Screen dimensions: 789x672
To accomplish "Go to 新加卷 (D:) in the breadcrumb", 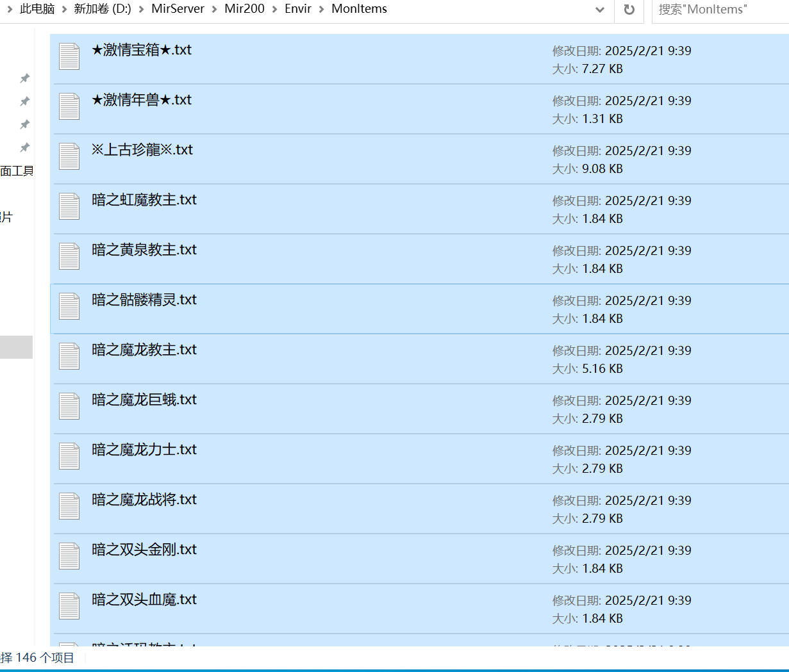I will pyautogui.click(x=103, y=9).
